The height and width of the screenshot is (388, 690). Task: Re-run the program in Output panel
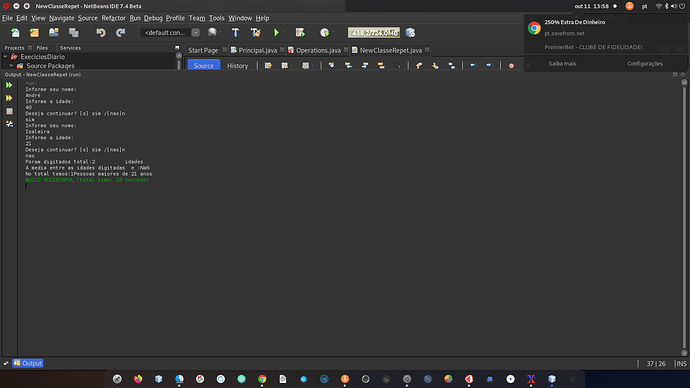pyautogui.click(x=9, y=85)
